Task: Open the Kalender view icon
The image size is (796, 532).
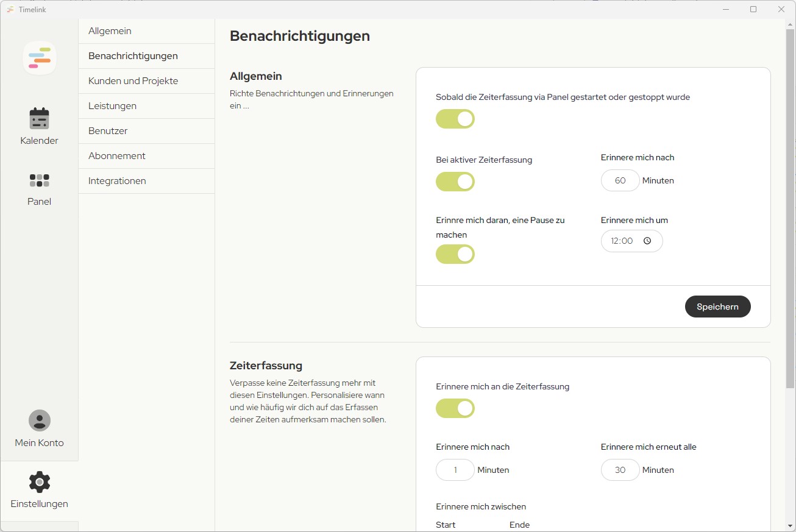Action: 40,118
